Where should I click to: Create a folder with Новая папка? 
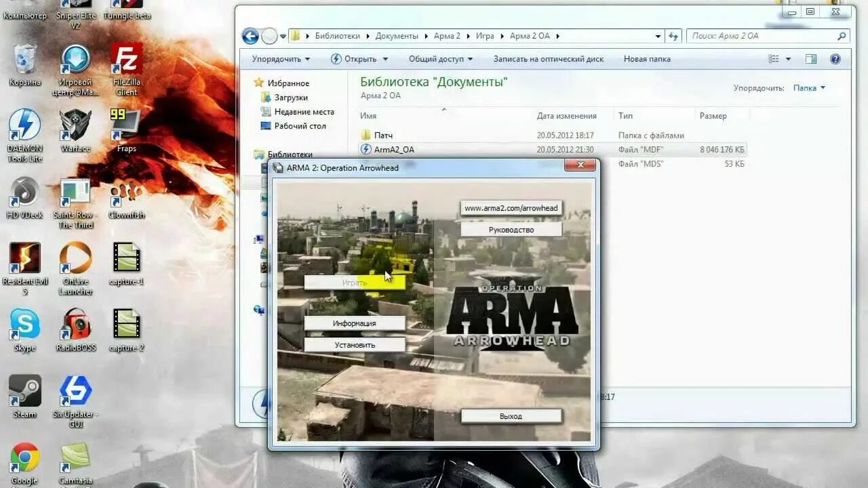pos(647,59)
